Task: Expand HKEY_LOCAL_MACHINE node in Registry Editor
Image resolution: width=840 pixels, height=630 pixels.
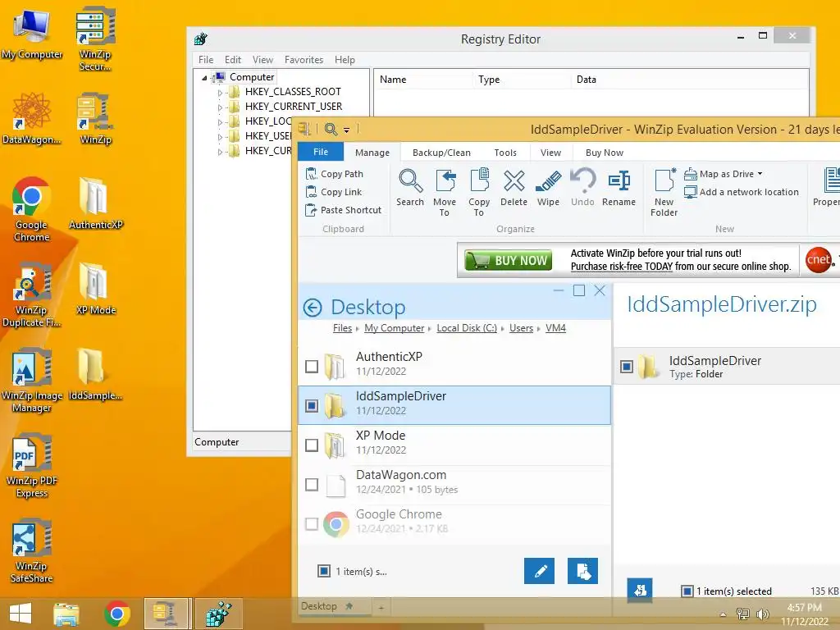Action: pos(220,122)
